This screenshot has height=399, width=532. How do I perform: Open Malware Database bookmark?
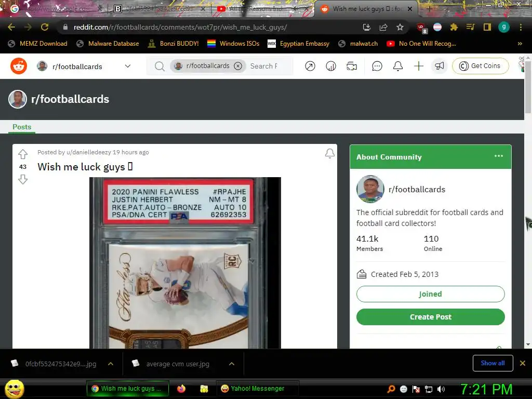108,44
